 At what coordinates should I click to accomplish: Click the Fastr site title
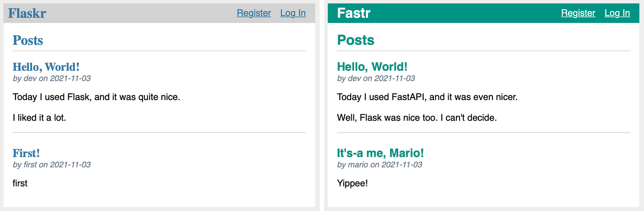point(353,13)
